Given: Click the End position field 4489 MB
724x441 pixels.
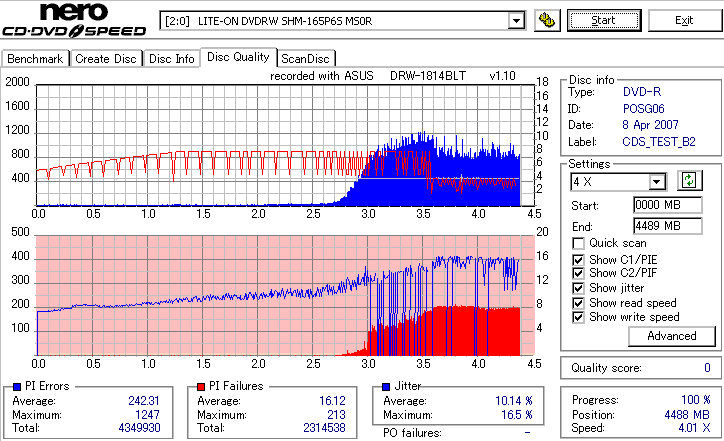Looking at the screenshot, I should click(668, 226).
